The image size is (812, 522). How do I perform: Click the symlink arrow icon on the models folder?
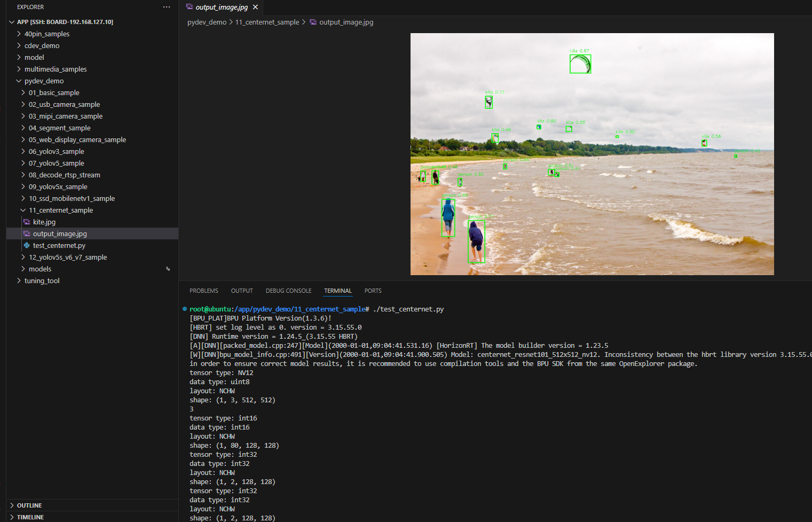(168, 269)
